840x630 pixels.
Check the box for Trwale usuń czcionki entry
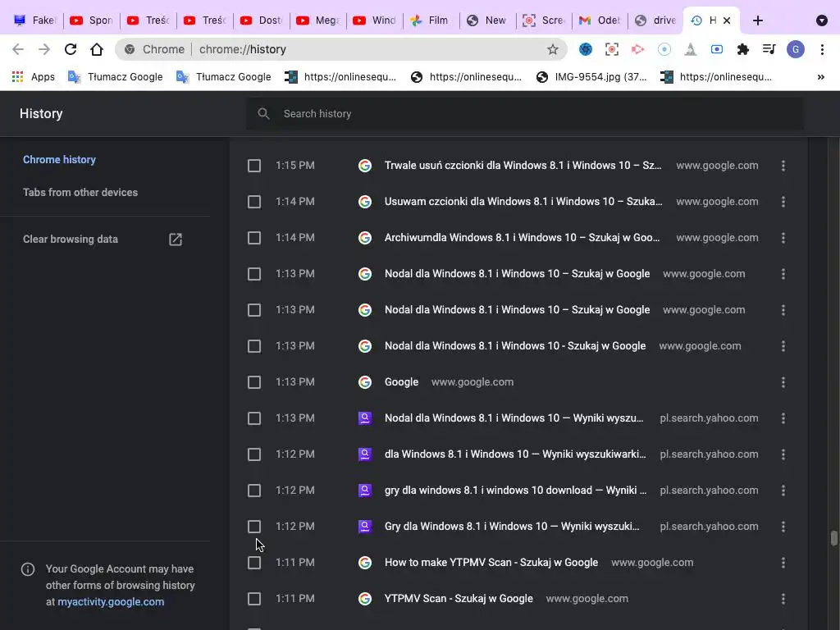point(254,166)
